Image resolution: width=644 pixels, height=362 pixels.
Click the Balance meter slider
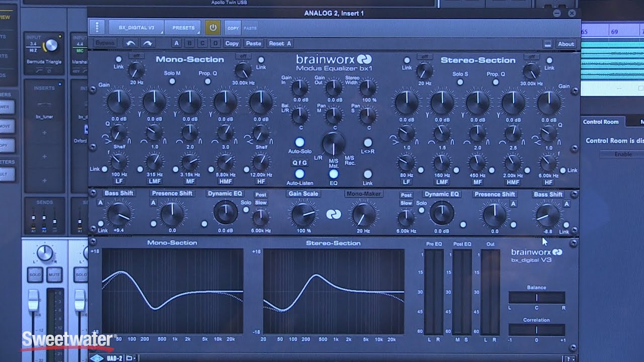coord(536,297)
